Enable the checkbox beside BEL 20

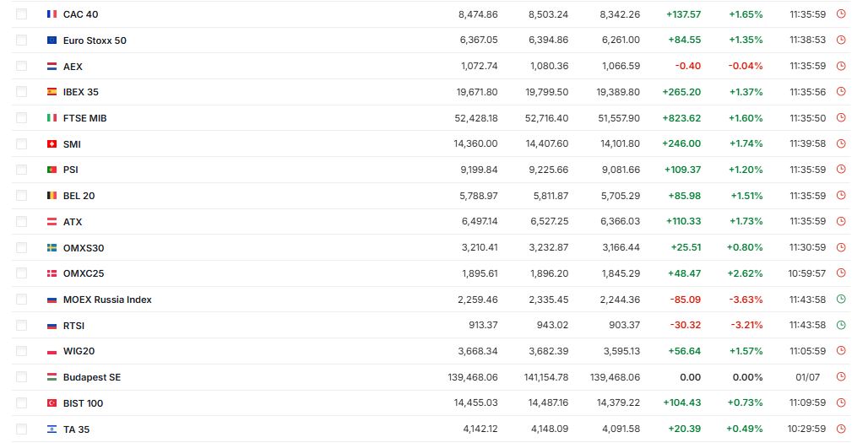(22, 195)
